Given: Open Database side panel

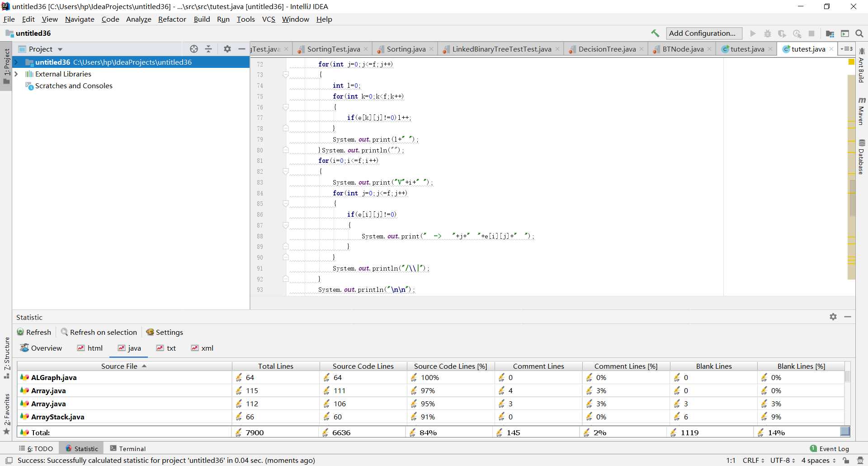Looking at the screenshot, I should click(x=862, y=157).
